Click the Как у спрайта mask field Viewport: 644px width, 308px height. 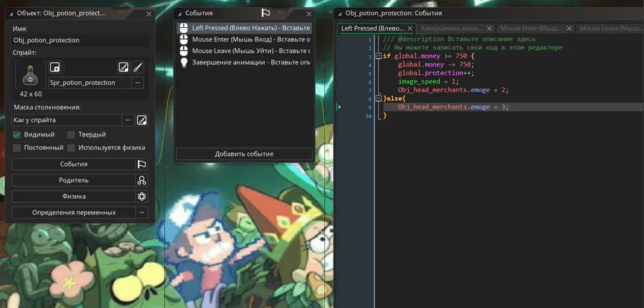67,120
